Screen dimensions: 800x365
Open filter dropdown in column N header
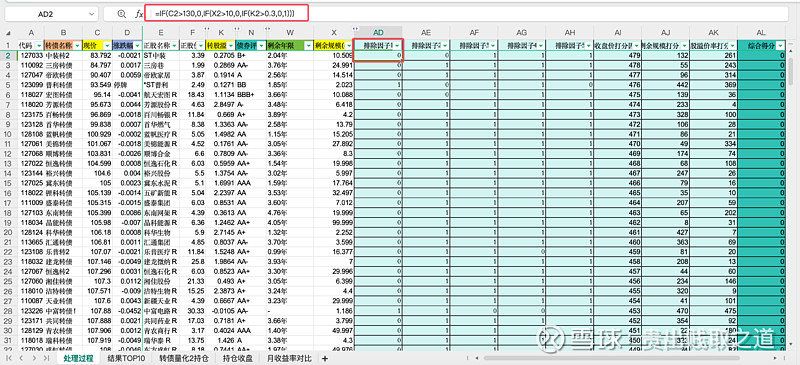(x=261, y=45)
